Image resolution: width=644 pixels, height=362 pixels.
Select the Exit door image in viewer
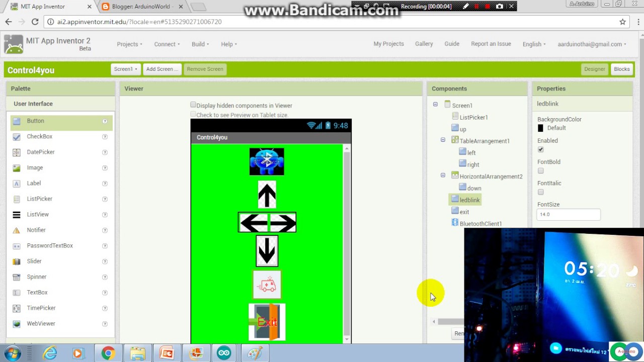267,322
